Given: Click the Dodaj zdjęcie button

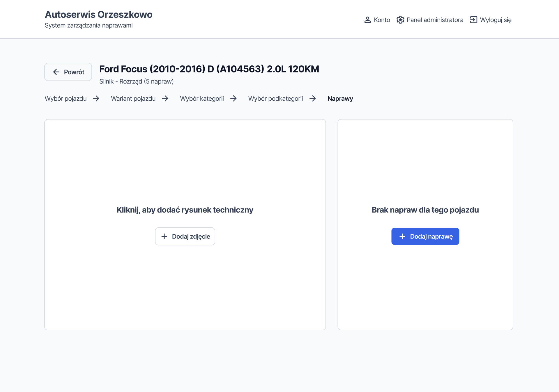Looking at the screenshot, I should 185,236.
